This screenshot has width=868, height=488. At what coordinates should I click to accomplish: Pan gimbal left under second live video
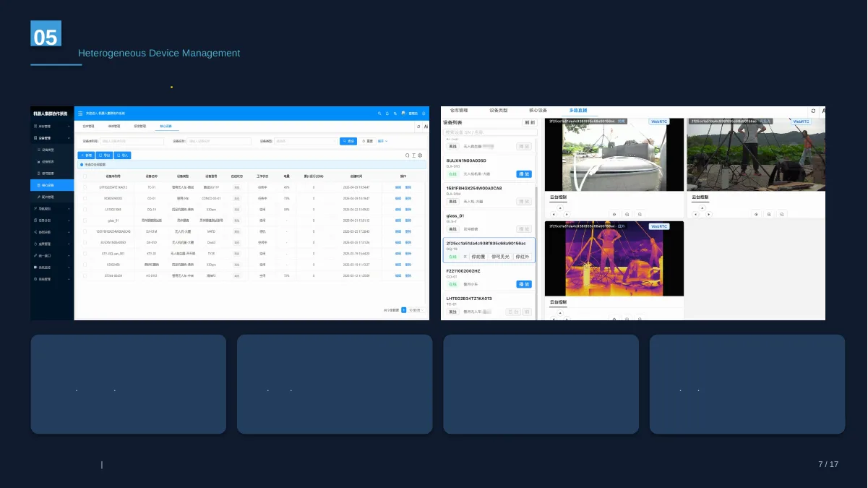tap(696, 215)
